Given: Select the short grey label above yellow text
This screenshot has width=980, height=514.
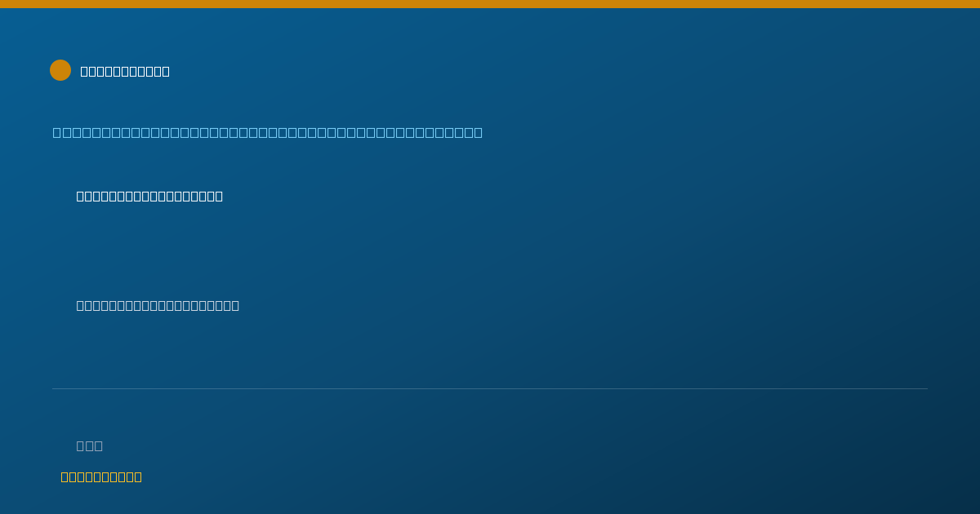Looking at the screenshot, I should coord(90,445).
